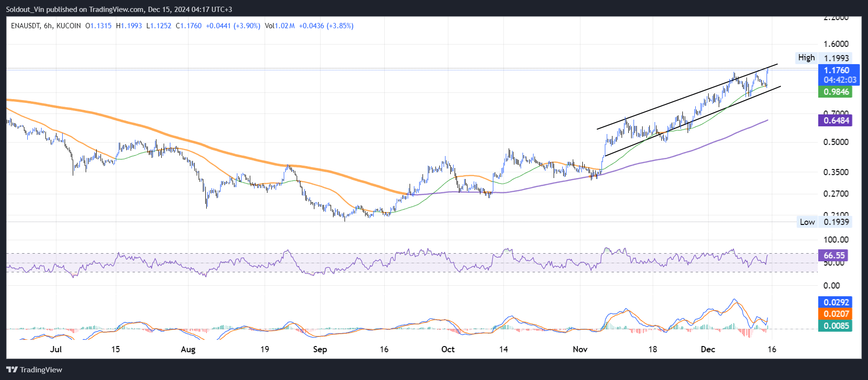
Task: Click the green 0.9846 moving average label
Action: [x=836, y=92]
